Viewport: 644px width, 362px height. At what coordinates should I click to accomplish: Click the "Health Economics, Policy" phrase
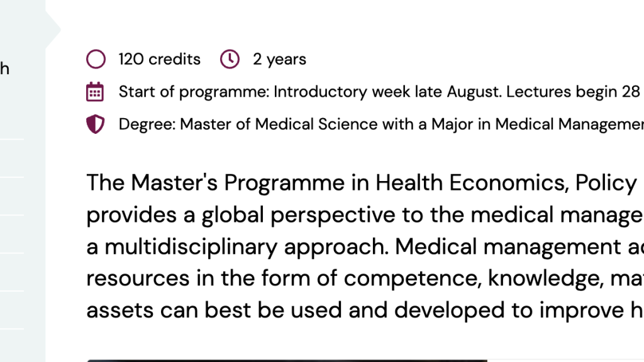[x=506, y=183]
